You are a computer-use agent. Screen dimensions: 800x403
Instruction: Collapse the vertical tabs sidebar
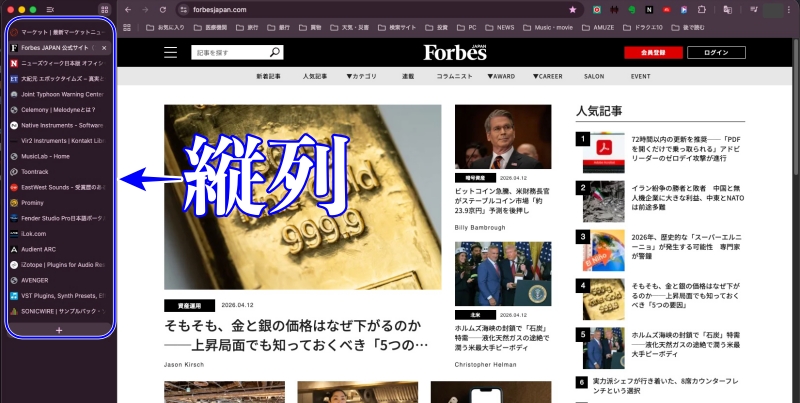[50, 9]
